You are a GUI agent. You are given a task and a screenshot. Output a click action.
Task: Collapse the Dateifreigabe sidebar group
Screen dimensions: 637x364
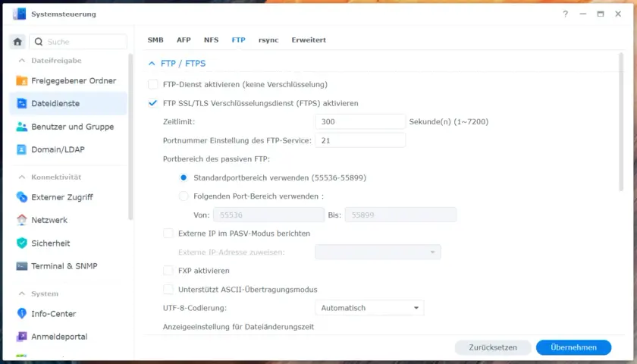[x=22, y=61]
